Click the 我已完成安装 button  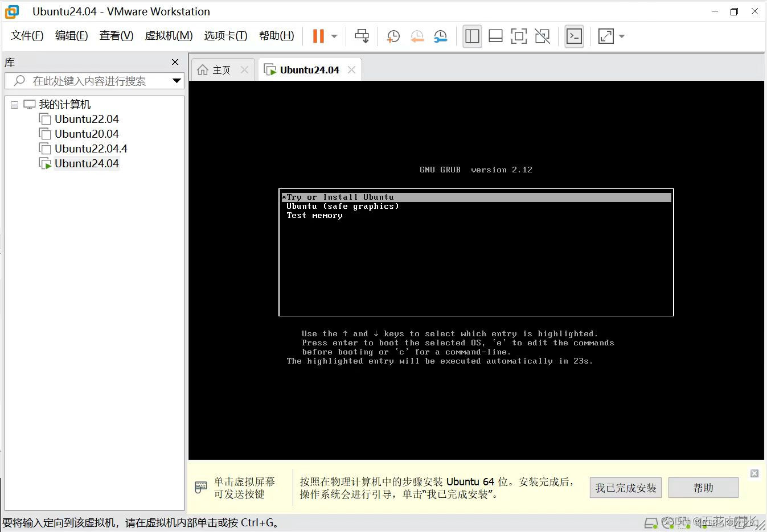coord(626,488)
